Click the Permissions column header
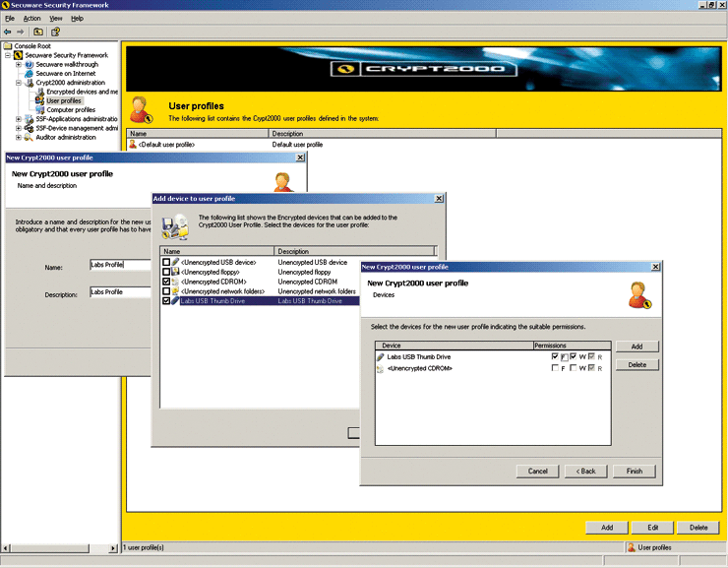 tap(572, 346)
